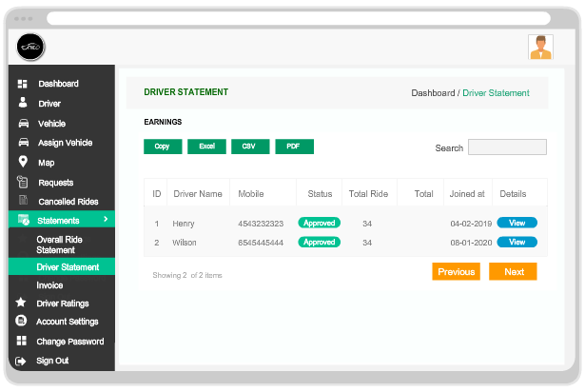Open the Dashboard menu item
585x392 pixels.
tap(59, 84)
